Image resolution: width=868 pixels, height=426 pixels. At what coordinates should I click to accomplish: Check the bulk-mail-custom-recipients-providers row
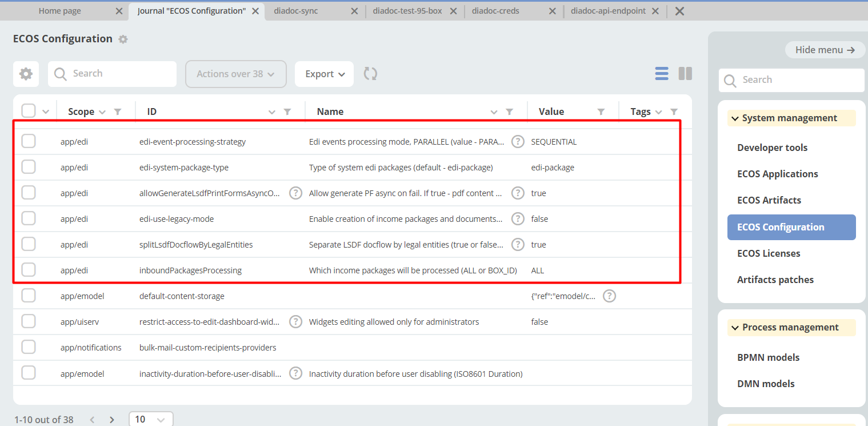point(29,347)
